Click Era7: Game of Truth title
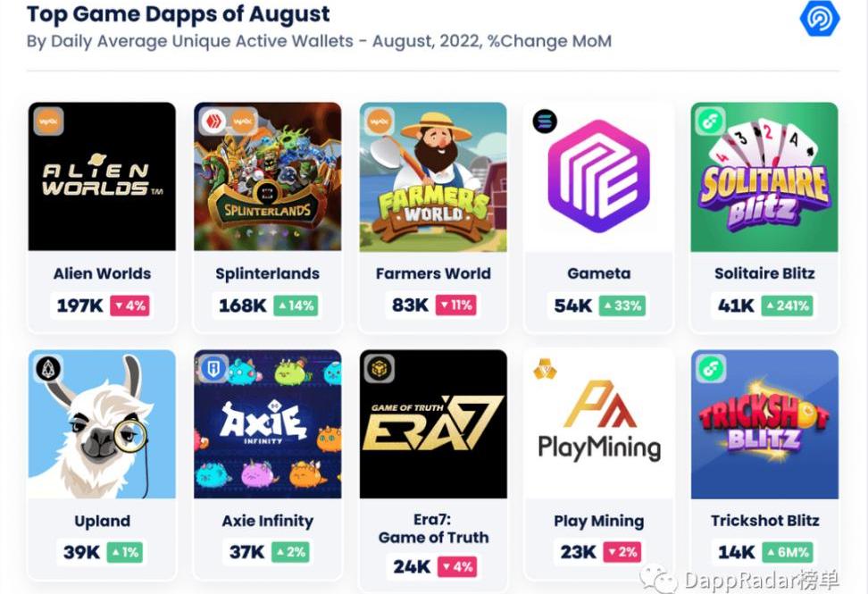 point(433,529)
